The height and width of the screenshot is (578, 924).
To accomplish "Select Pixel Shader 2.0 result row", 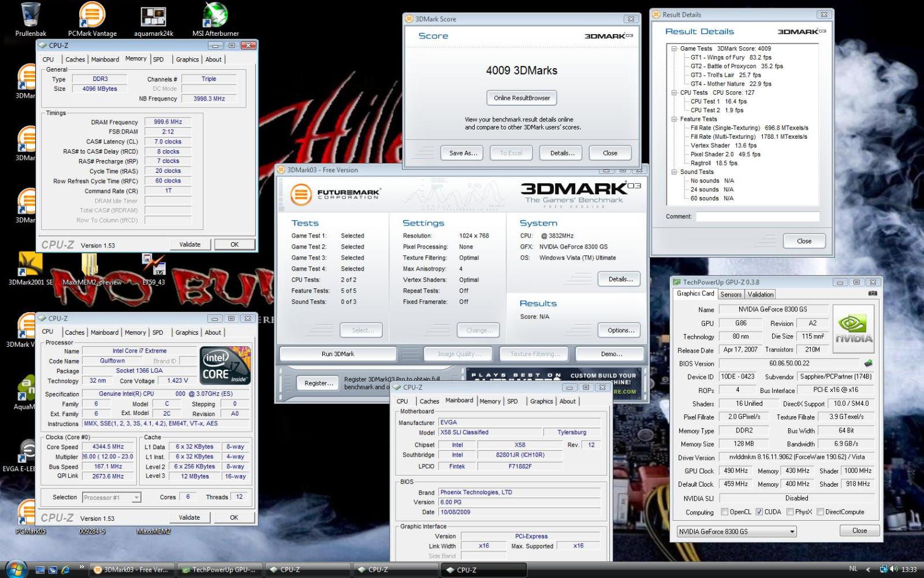I will (725, 154).
